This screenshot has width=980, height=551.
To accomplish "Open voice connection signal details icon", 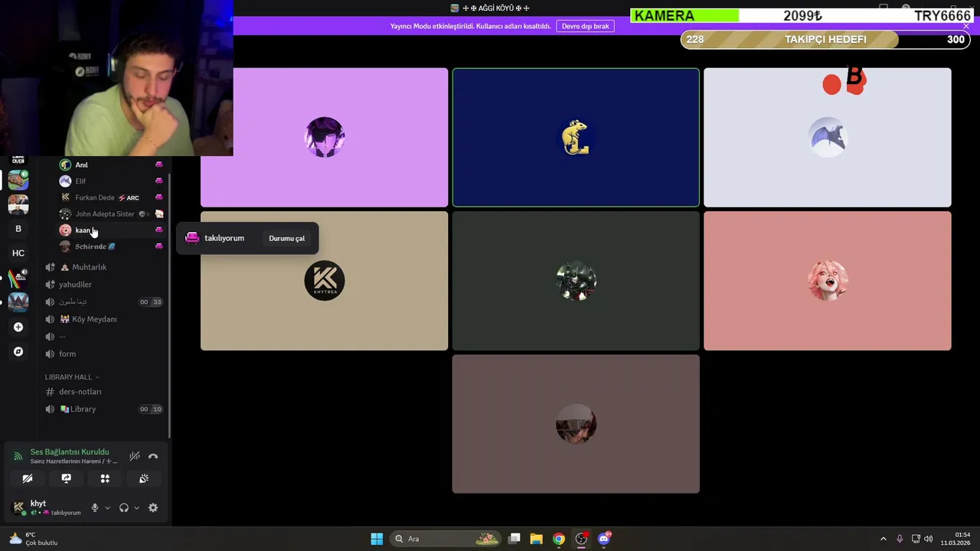I will [18, 456].
